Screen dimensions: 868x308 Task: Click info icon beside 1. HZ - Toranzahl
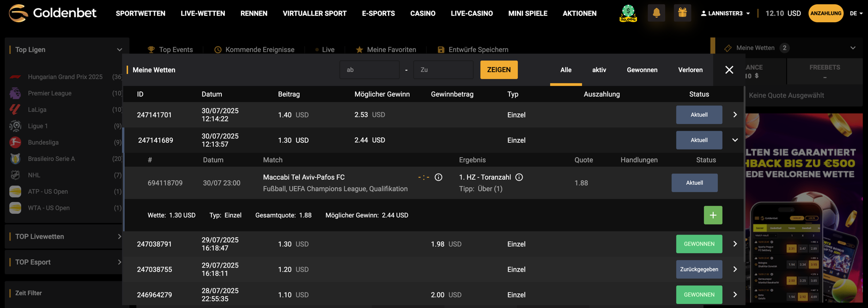(x=519, y=177)
